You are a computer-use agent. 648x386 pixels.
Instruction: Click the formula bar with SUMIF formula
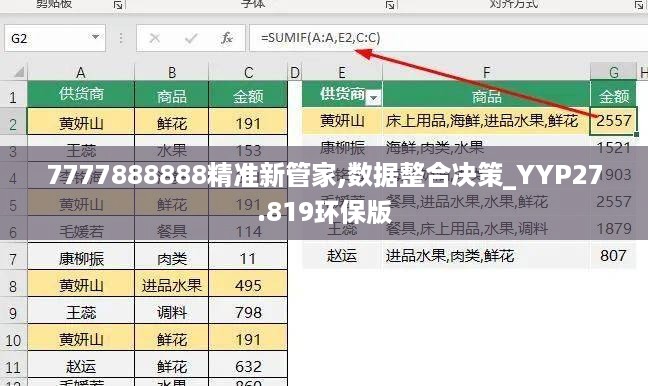click(x=448, y=38)
